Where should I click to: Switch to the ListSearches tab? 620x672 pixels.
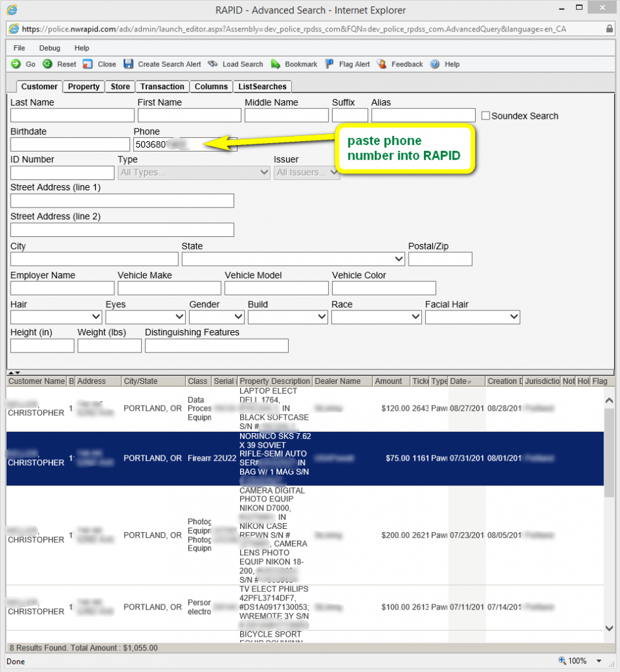(x=262, y=87)
